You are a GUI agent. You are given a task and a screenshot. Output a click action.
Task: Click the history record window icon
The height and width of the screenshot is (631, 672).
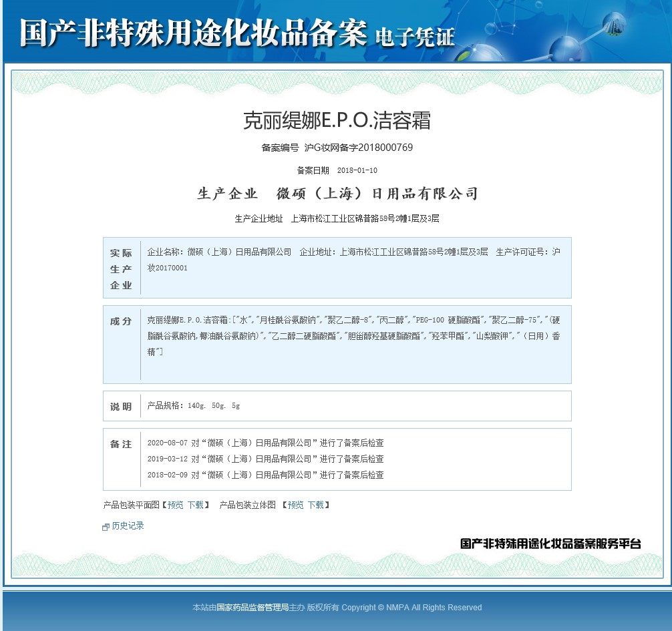106,527
